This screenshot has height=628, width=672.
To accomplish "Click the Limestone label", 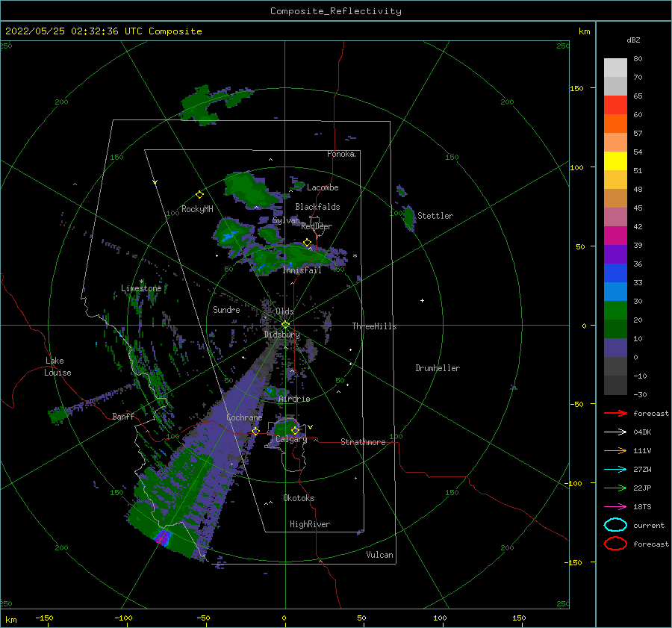I will click(141, 288).
